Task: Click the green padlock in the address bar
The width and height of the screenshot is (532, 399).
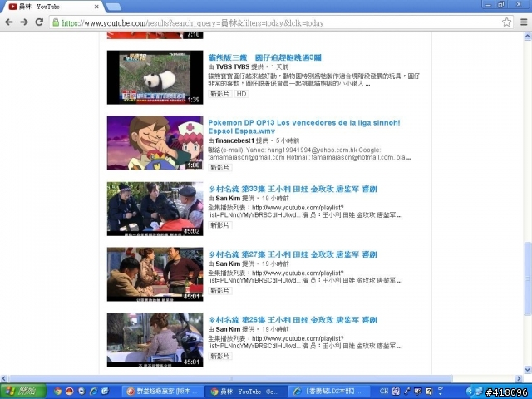Action: (56, 22)
